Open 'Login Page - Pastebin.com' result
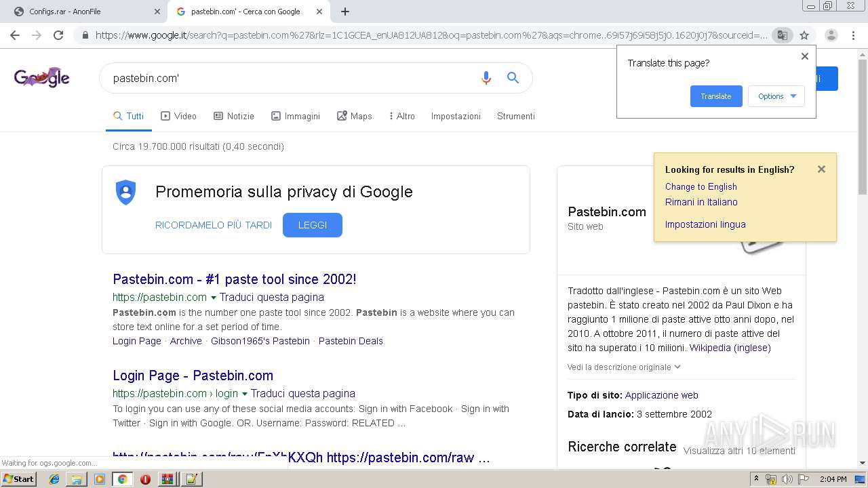The width and height of the screenshot is (868, 488). [x=193, y=375]
